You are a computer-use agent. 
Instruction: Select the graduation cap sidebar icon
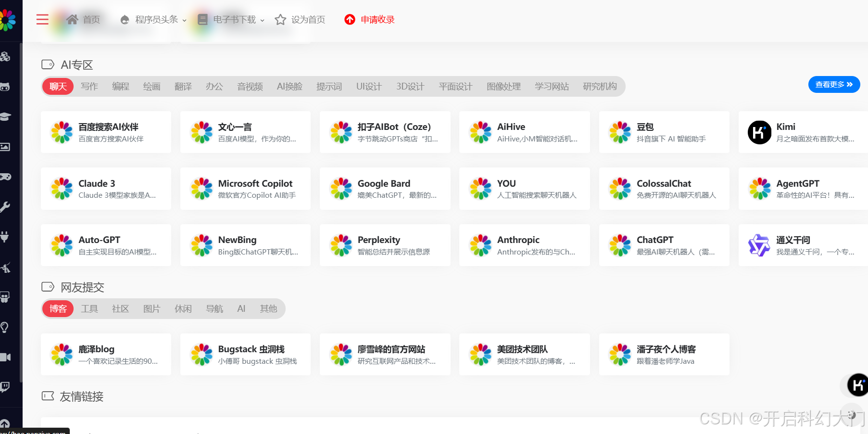coord(5,117)
